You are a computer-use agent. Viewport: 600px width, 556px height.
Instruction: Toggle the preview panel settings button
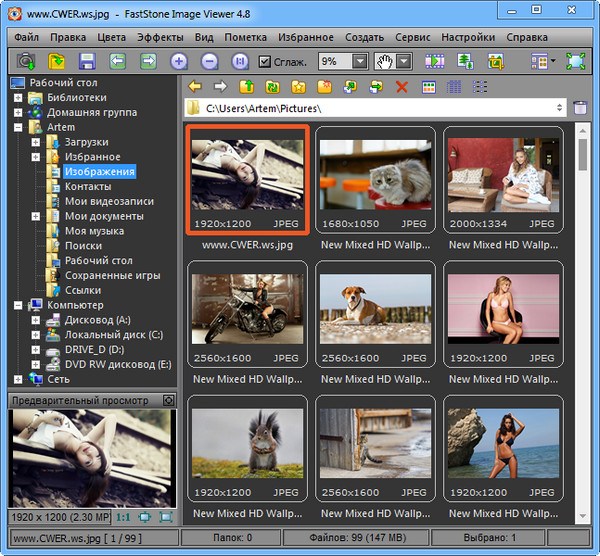click(x=168, y=400)
